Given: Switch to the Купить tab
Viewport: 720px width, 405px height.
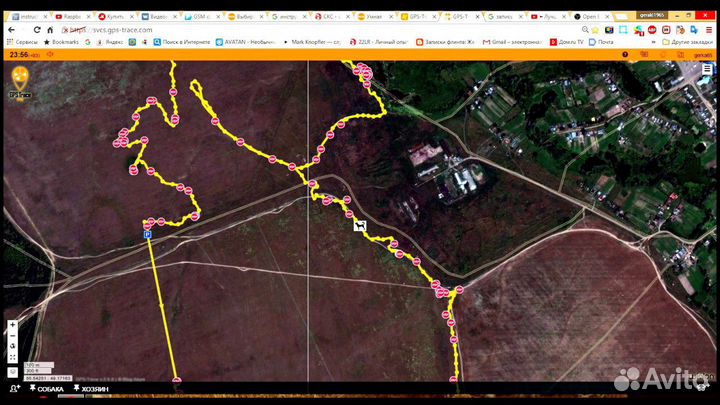Looking at the screenshot, I should point(115,16).
